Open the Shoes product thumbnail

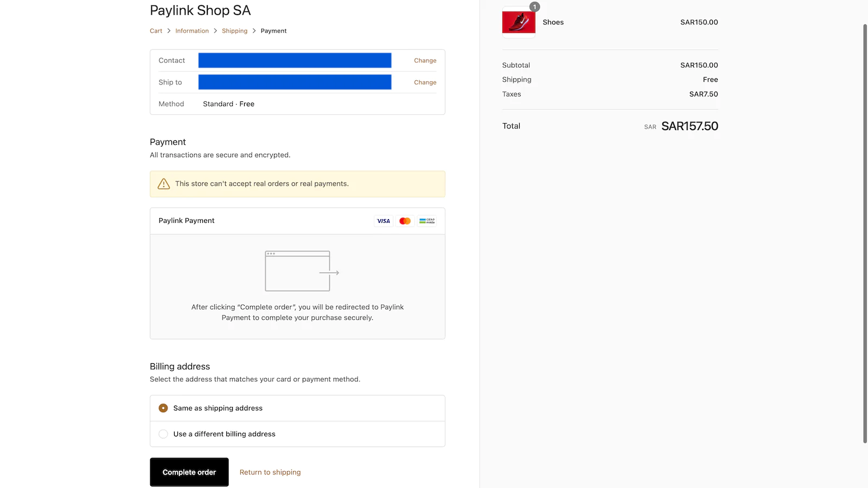click(519, 22)
